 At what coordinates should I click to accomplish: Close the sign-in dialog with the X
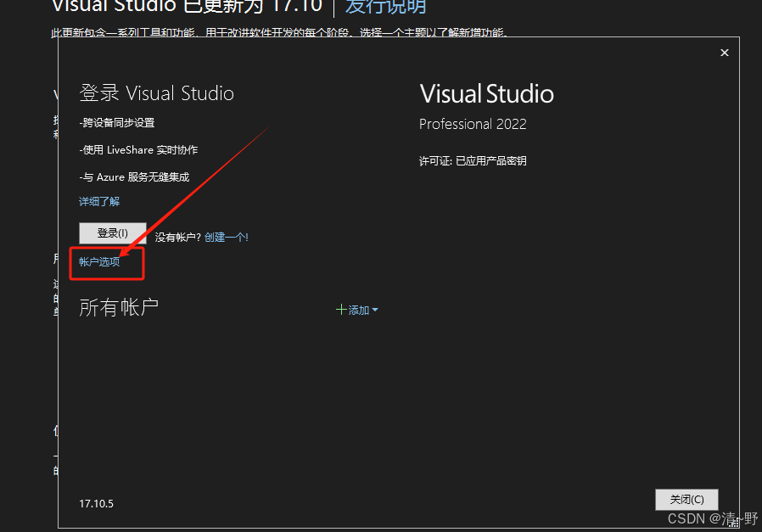(724, 53)
